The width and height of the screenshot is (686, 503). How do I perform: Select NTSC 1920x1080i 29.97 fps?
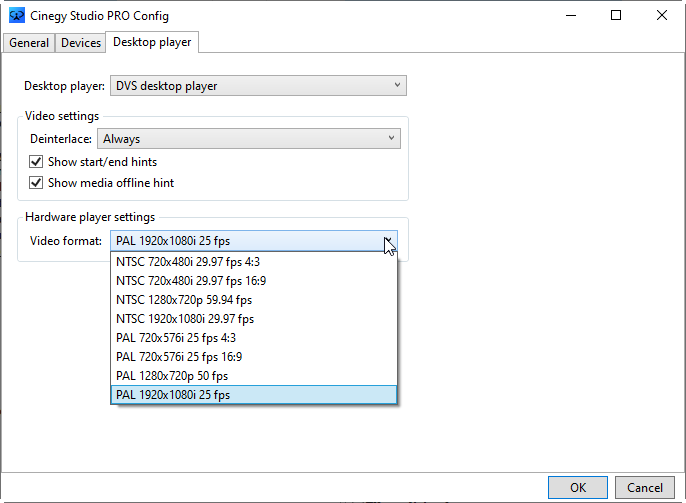point(254,319)
